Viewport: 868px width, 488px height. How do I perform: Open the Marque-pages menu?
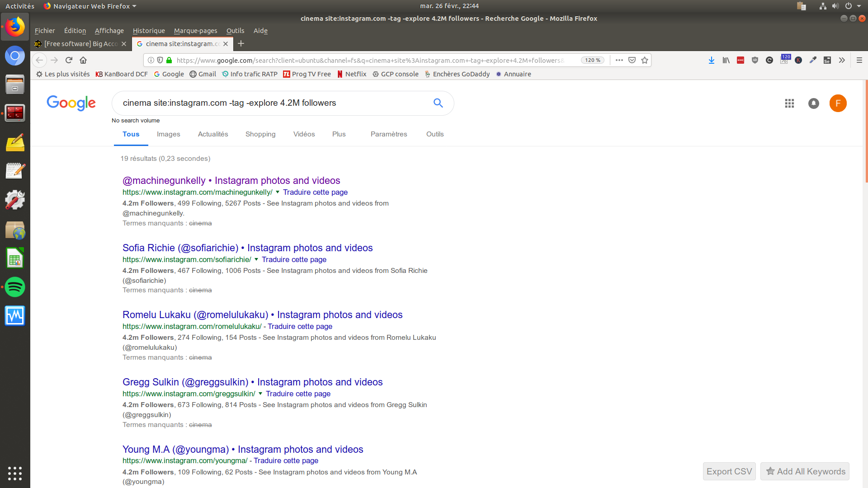[196, 31]
